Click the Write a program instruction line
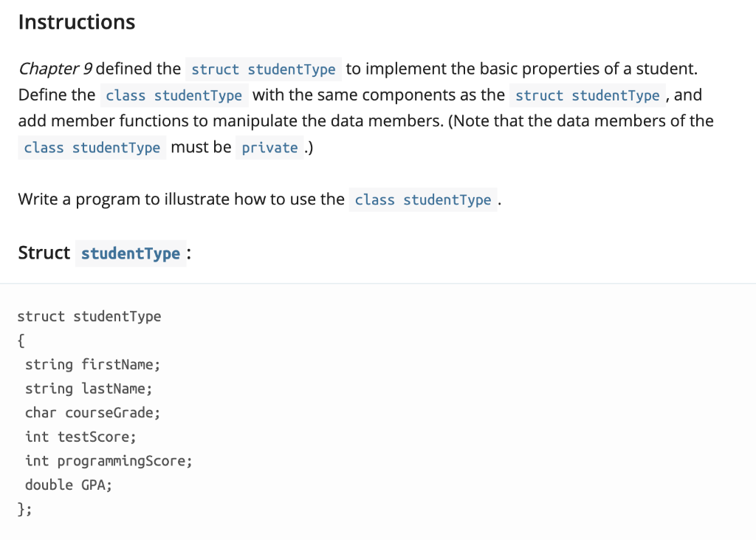756x540 pixels. pyautogui.click(x=181, y=199)
